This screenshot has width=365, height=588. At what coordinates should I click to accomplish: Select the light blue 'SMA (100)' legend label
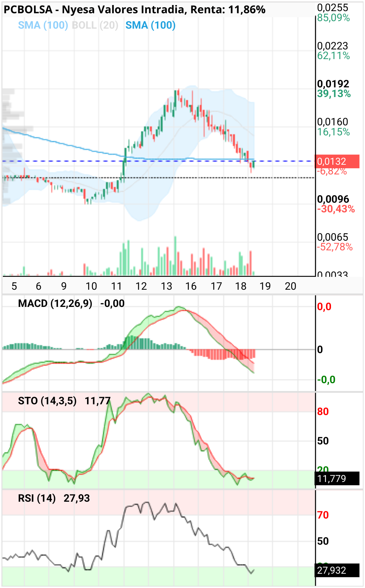[x=43, y=25]
